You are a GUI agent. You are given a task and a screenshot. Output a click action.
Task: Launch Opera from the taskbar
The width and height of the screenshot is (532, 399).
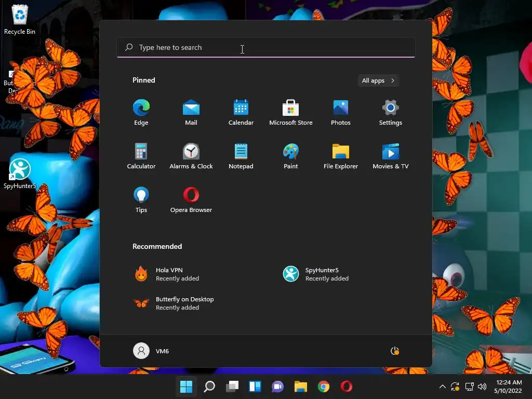347,387
